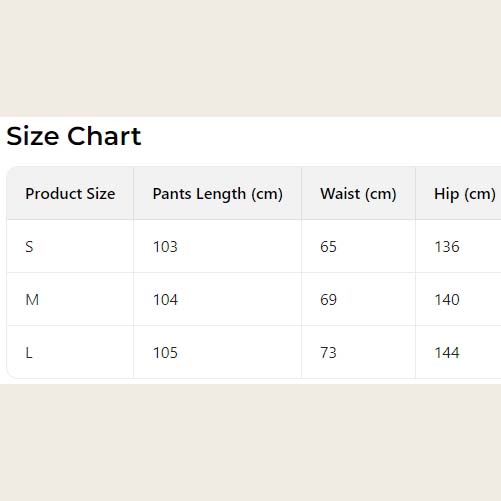The height and width of the screenshot is (501, 501).
Task: Select the Hip (cm) column header
Action: 465,194
